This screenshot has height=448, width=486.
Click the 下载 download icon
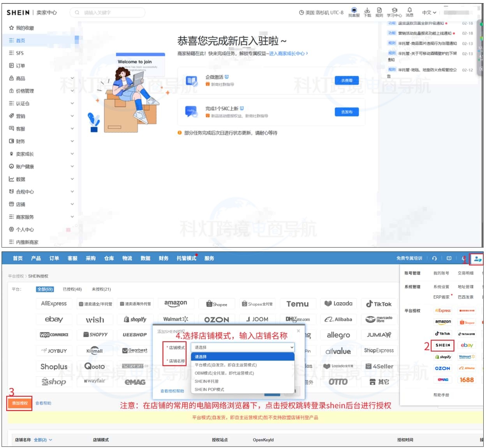coord(366,12)
